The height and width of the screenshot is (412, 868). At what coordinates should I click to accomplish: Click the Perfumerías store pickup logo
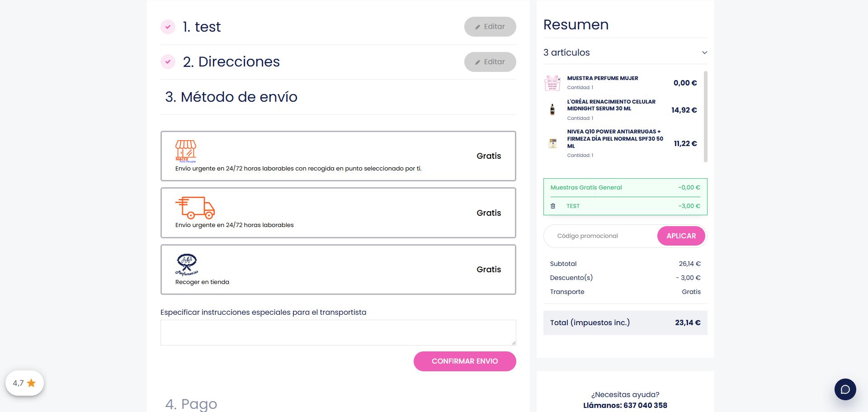(x=187, y=265)
